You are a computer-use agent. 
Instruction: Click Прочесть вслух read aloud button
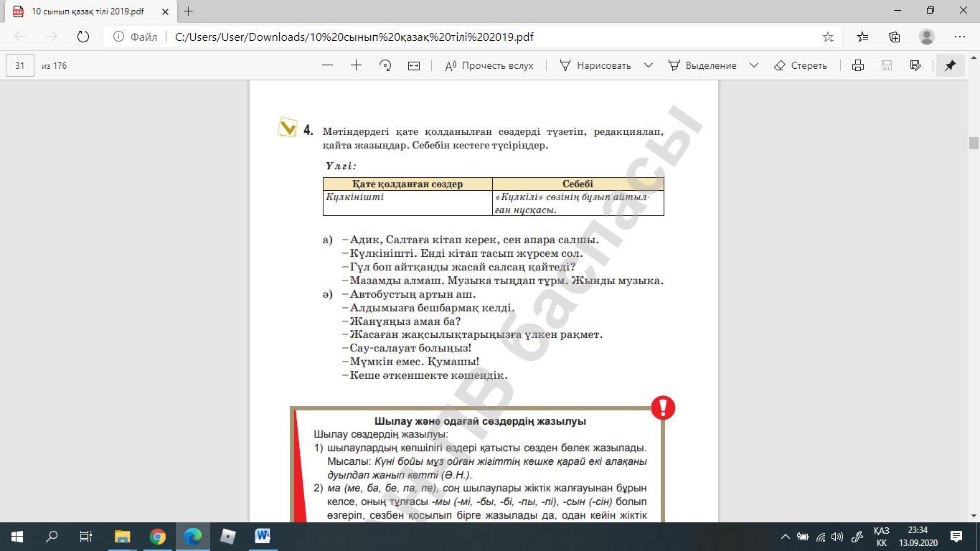pos(489,65)
